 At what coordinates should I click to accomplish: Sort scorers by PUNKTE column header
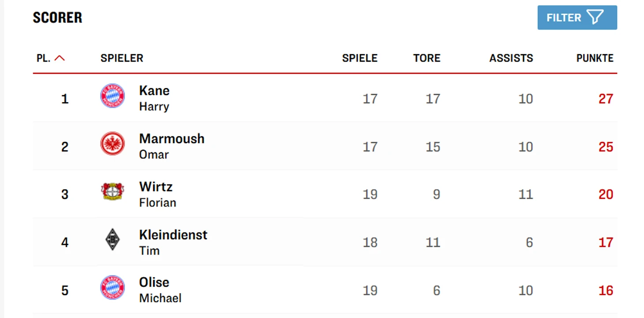(x=595, y=58)
